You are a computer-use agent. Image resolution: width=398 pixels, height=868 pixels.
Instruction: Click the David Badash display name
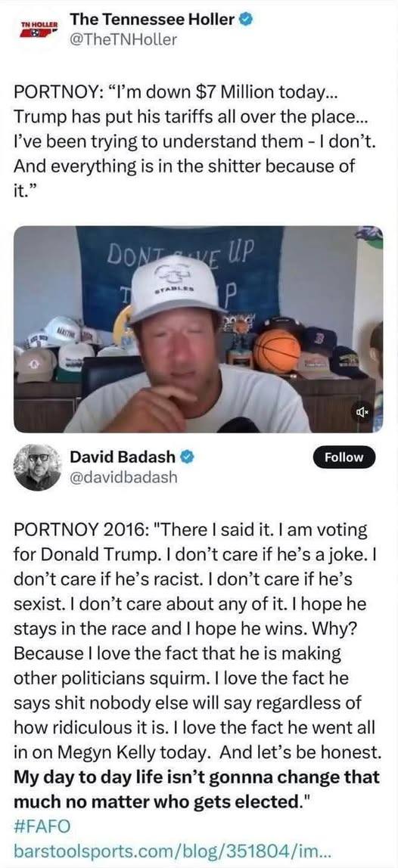tap(123, 457)
